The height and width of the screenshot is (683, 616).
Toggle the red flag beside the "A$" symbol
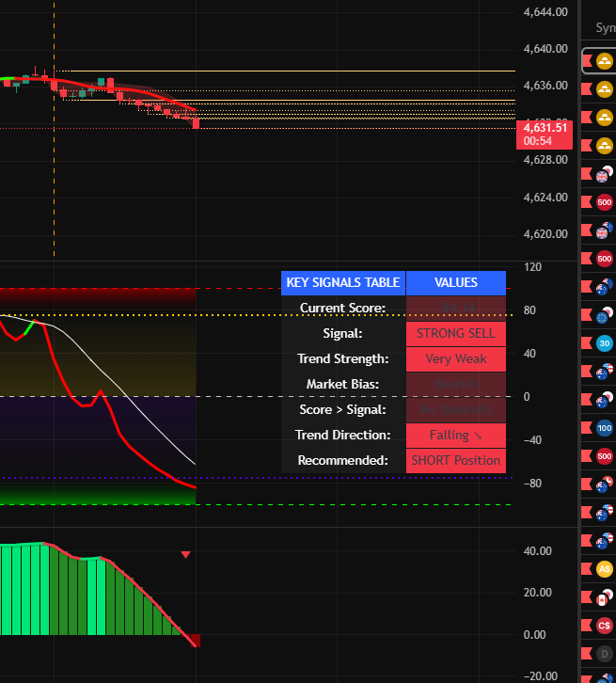(584, 569)
